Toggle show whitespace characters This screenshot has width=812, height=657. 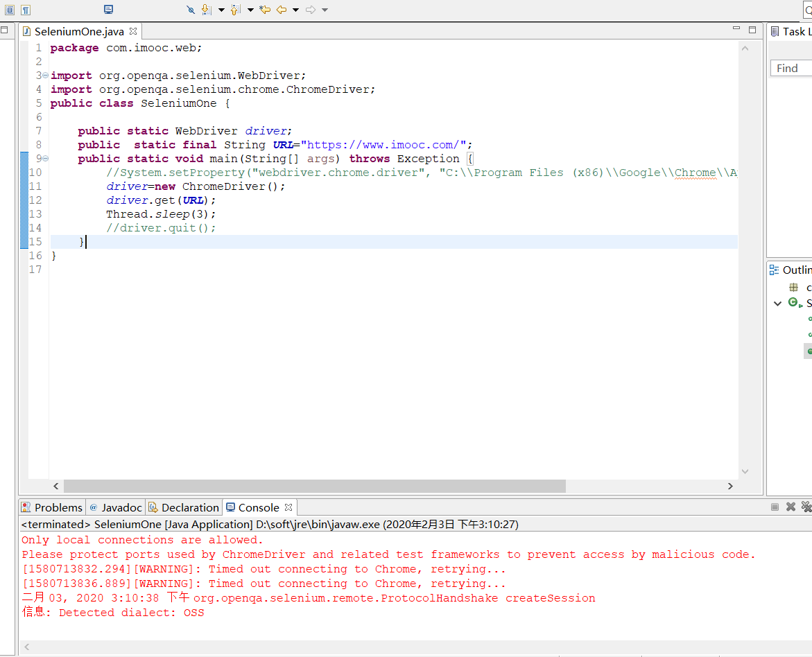pyautogui.click(x=26, y=10)
